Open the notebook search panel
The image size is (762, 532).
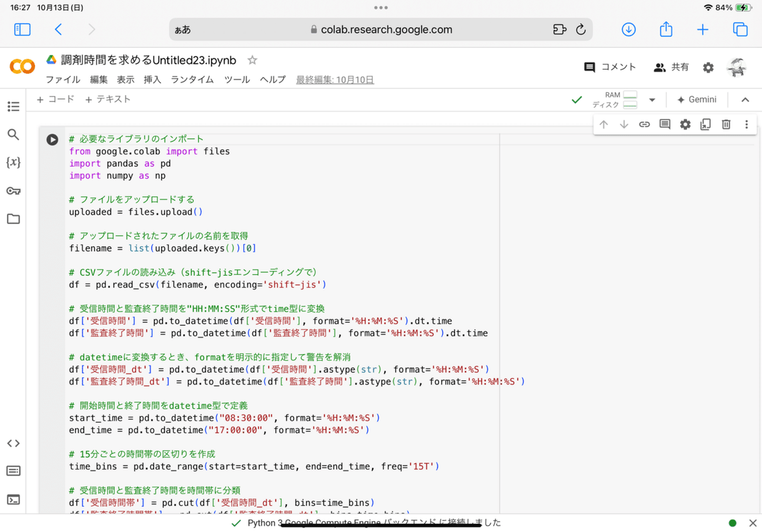(13, 135)
